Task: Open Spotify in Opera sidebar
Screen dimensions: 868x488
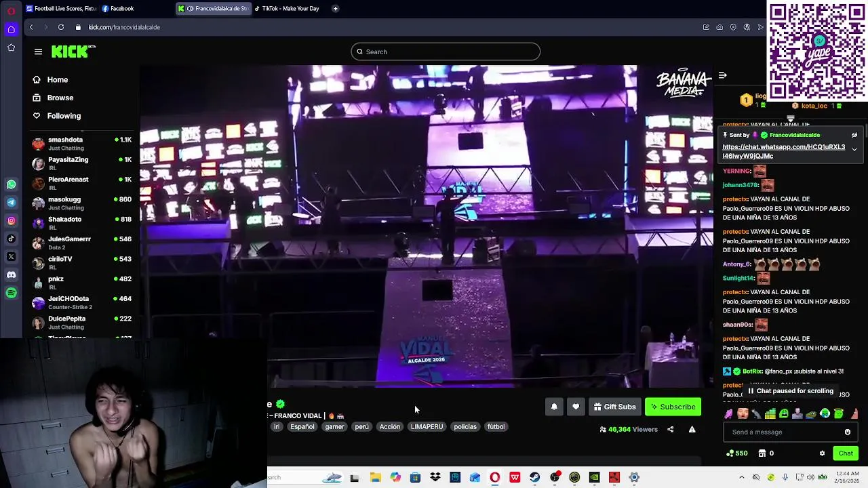Action: tap(11, 293)
